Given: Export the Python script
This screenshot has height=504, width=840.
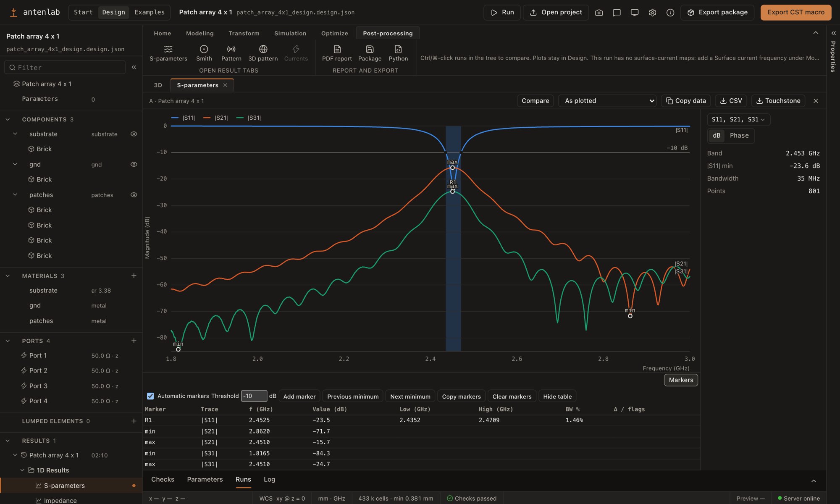Looking at the screenshot, I should point(398,53).
